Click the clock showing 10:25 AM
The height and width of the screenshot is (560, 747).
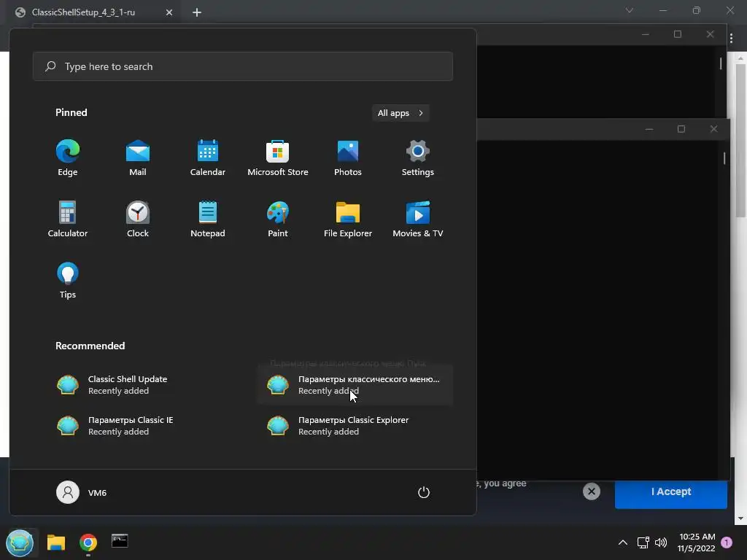(697, 542)
